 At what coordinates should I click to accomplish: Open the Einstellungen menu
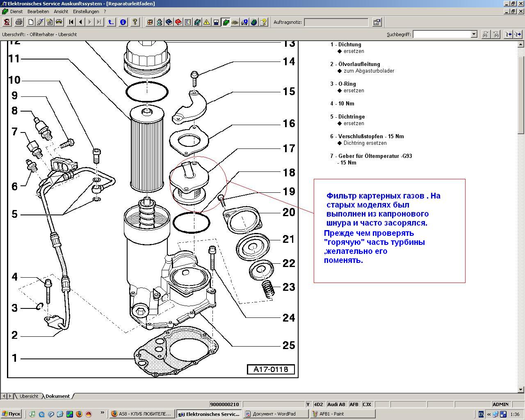pyautogui.click(x=86, y=11)
